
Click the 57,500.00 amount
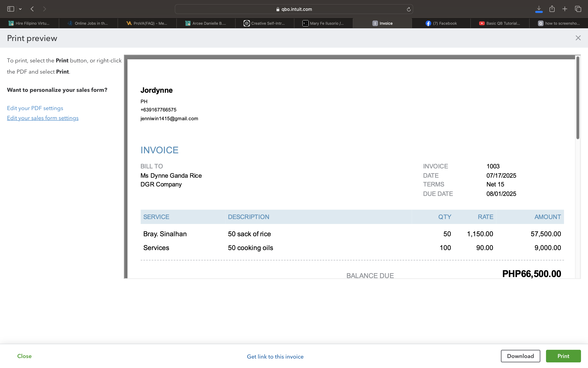coord(546,234)
